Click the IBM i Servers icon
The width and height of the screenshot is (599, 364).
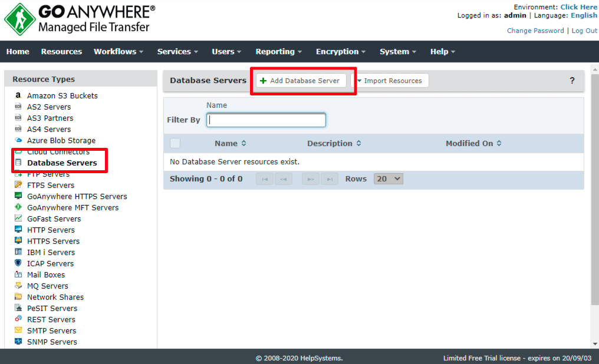(x=18, y=252)
